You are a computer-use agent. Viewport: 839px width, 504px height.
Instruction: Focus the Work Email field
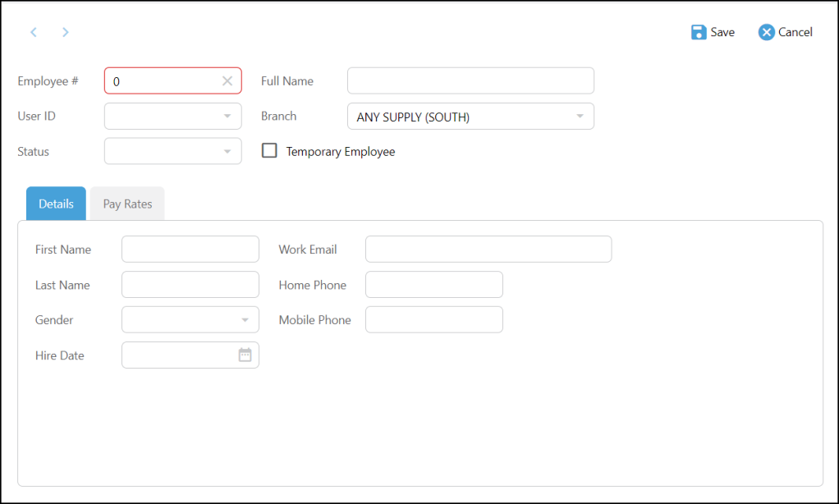click(x=488, y=250)
